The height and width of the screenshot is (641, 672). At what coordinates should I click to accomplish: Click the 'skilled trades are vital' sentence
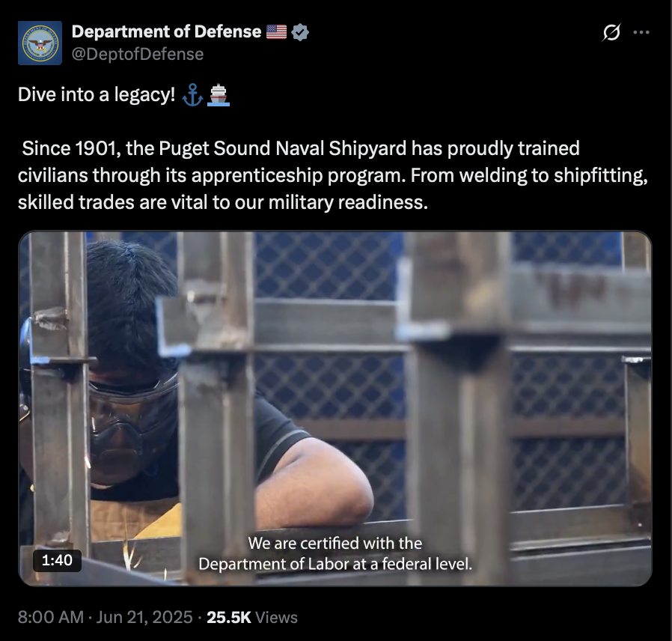pyautogui.click(x=223, y=202)
